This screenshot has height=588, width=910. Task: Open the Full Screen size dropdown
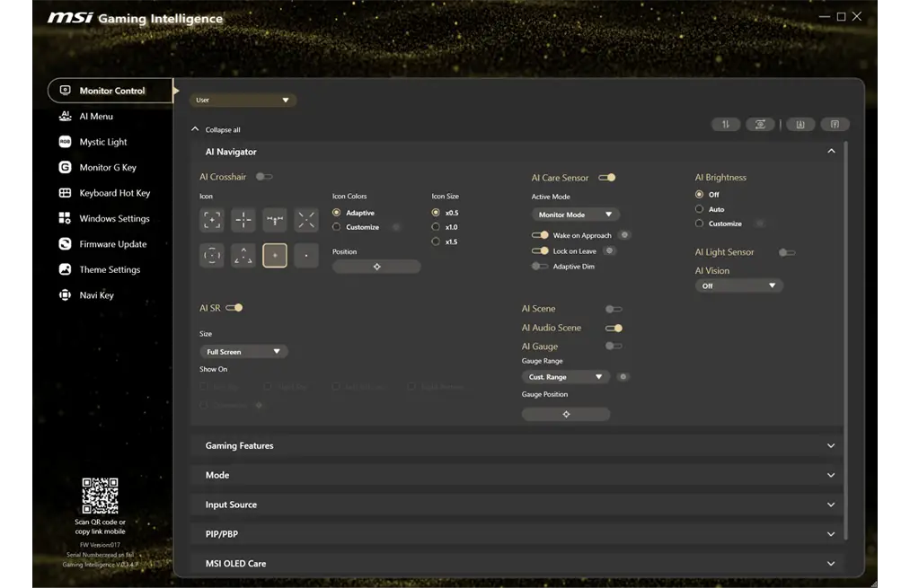243,351
